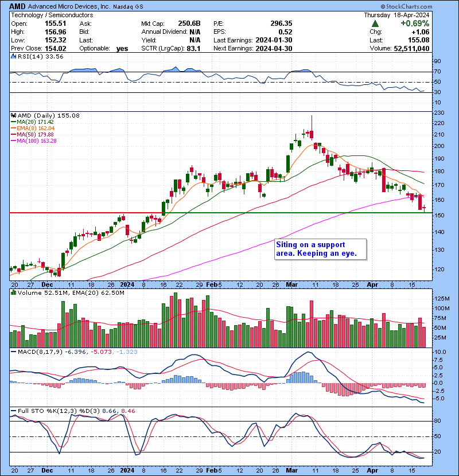
Task: Click the 'Siting on a support area' annotation box
Action: coord(321,249)
